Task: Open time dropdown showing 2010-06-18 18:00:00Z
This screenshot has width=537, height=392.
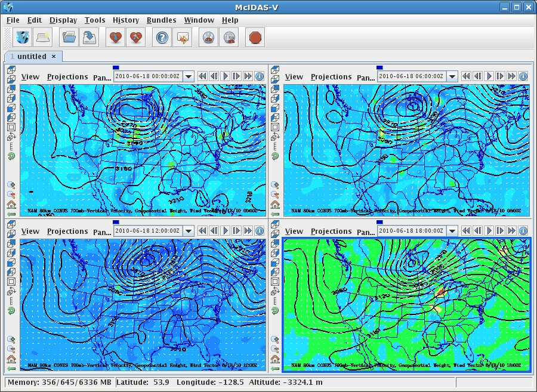Action: (452, 231)
